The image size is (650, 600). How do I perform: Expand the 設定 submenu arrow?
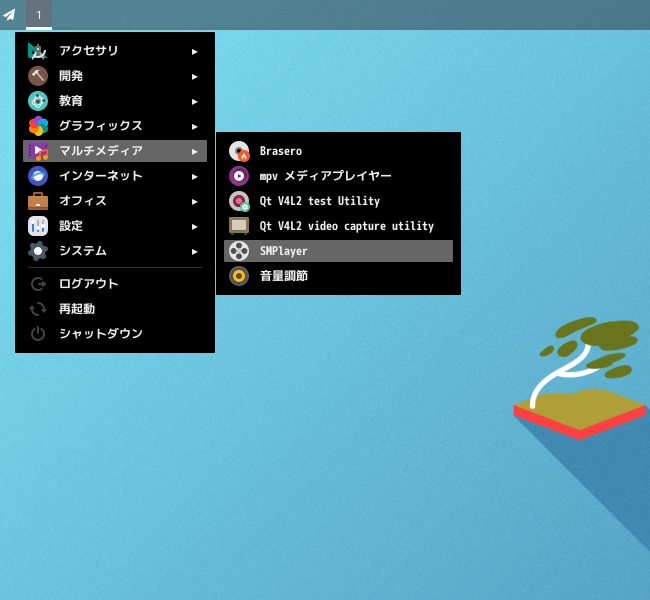[194, 227]
